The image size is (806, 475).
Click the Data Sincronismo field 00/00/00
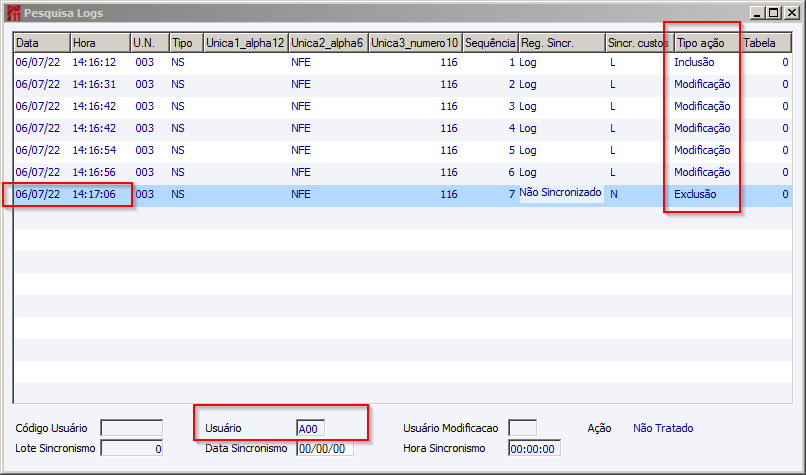point(325,448)
